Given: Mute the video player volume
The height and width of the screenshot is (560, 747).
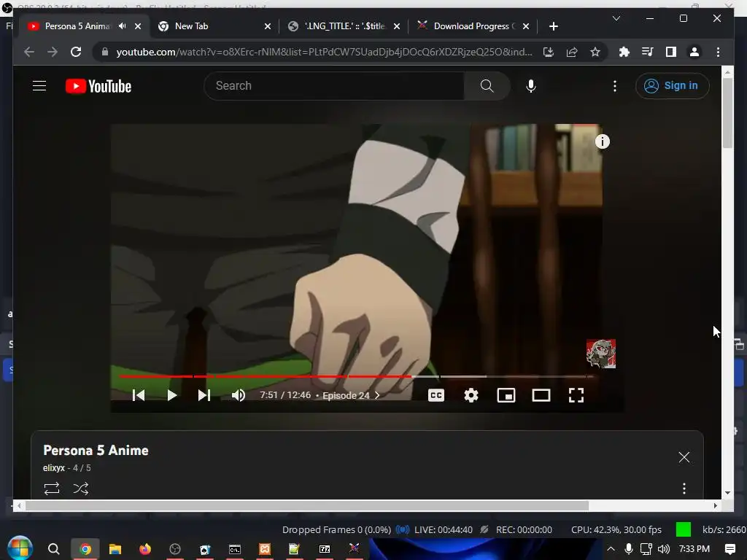Looking at the screenshot, I should 239,395.
